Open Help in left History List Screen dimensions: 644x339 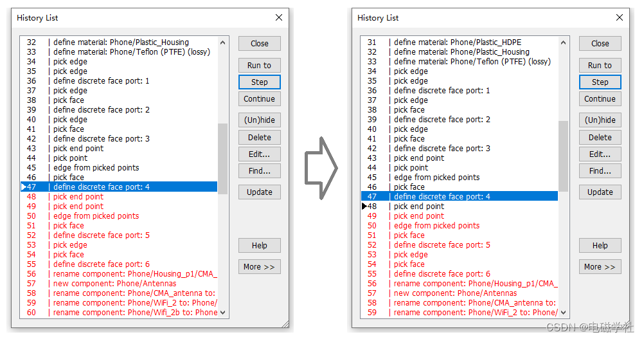(259, 245)
